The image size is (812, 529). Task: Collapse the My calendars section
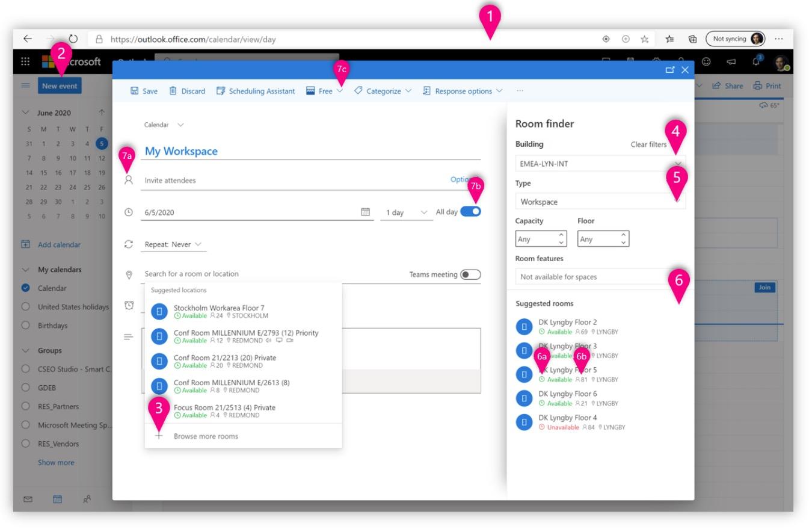(25, 270)
